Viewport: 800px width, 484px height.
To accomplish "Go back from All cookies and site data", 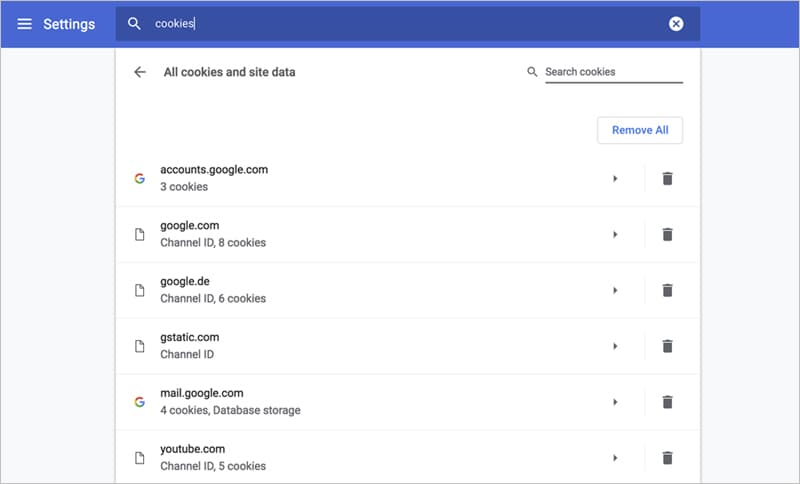I will pos(140,72).
